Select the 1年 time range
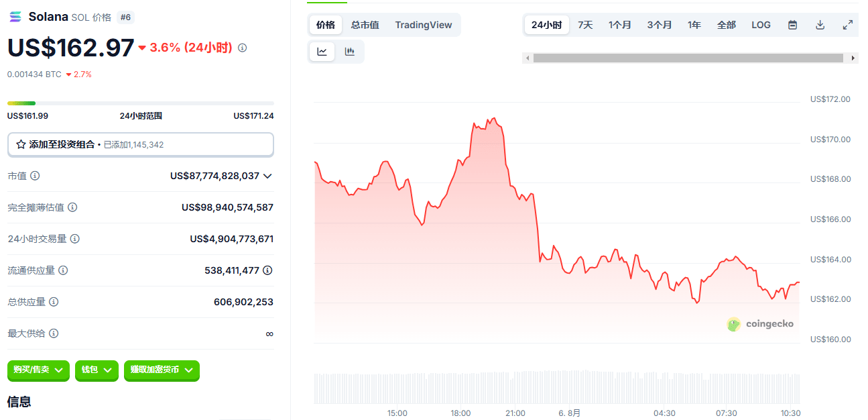 694,25
